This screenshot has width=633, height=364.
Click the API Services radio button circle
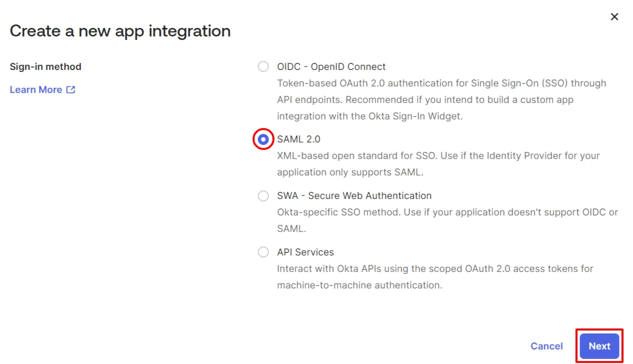[x=263, y=251]
